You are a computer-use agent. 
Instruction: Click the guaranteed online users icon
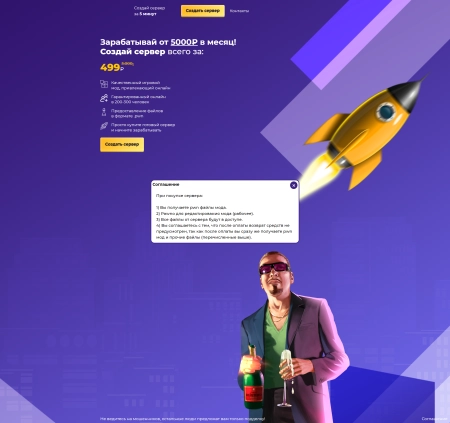104,98
